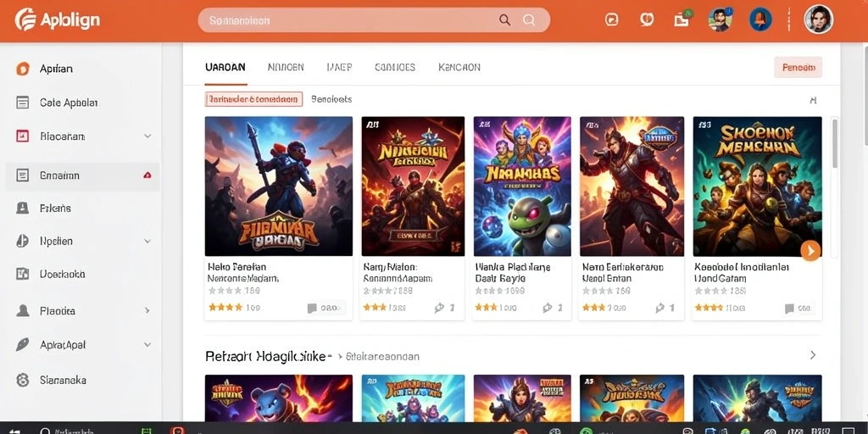This screenshot has height=434, width=868.
Task: Click the orange icon beside Apirian
Action: (22, 69)
